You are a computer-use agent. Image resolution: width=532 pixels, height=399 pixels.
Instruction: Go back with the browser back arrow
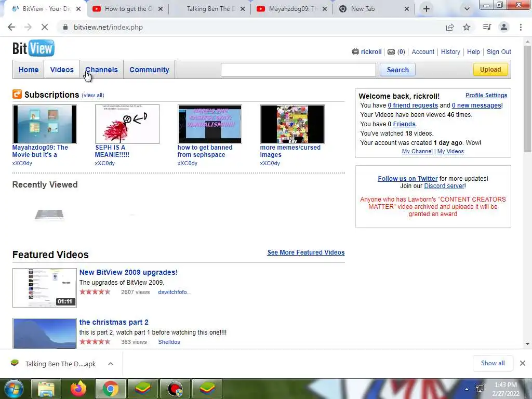(x=11, y=27)
